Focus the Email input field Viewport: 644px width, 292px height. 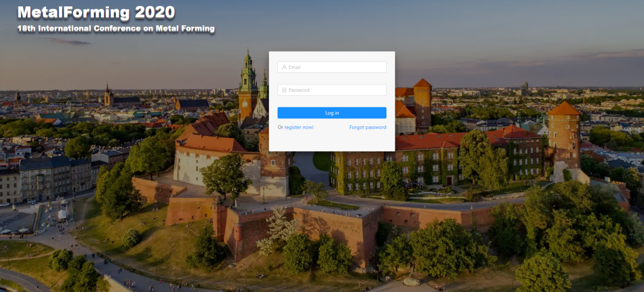[x=332, y=67]
